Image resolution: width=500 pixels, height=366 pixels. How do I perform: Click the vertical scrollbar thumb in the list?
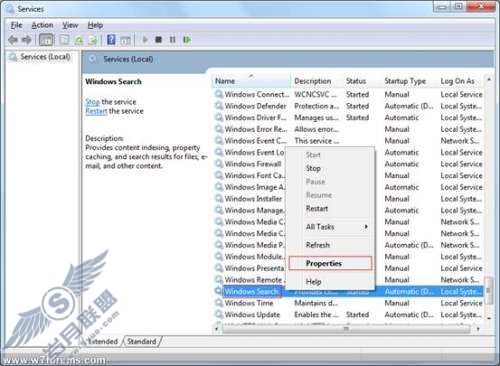pyautogui.click(x=489, y=290)
